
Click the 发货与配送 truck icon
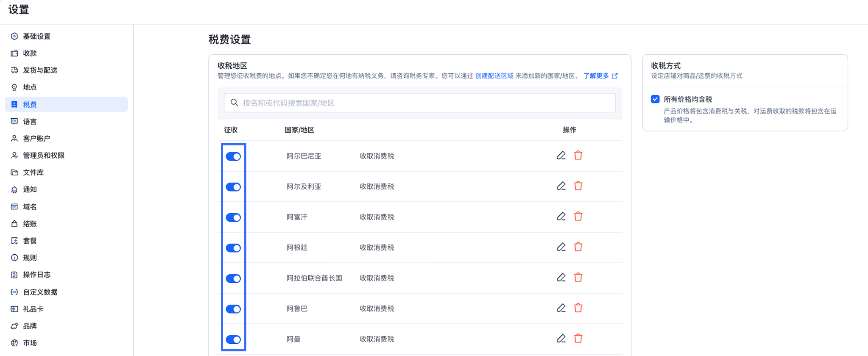pos(14,70)
